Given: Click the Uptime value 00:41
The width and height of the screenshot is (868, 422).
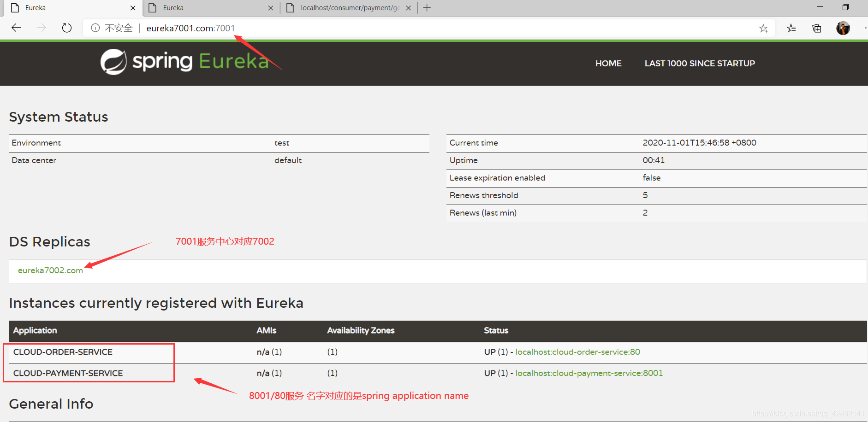Looking at the screenshot, I should click(x=654, y=160).
